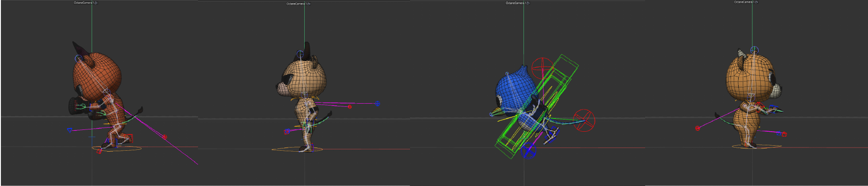Image resolution: width=868 pixels, height=186 pixels.
Task: Select red controller on magenta line behind sunglasses character
Action: click(349, 107)
